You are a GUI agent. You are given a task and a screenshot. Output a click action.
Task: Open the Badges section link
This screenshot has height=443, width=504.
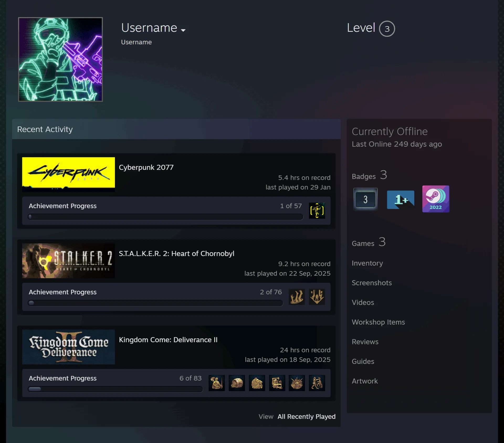[x=369, y=175]
